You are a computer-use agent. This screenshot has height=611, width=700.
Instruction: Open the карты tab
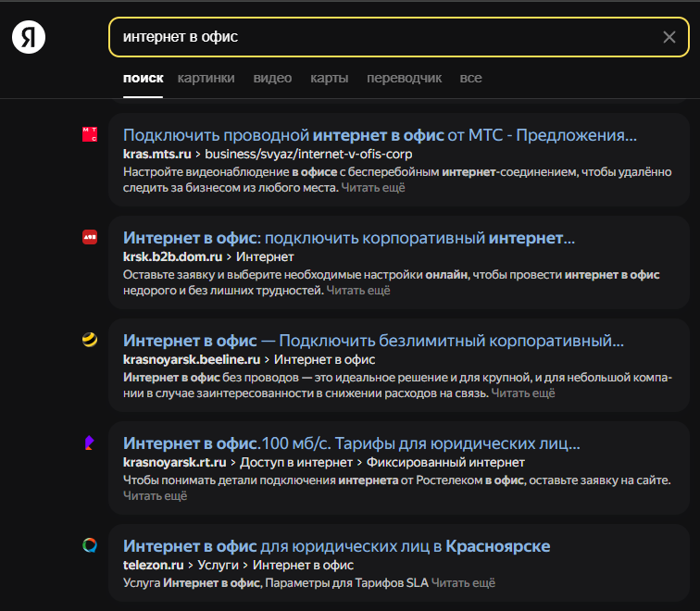[x=330, y=79]
